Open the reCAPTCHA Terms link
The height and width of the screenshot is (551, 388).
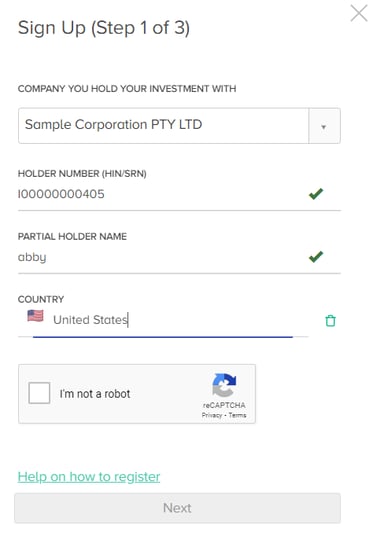coord(237,415)
